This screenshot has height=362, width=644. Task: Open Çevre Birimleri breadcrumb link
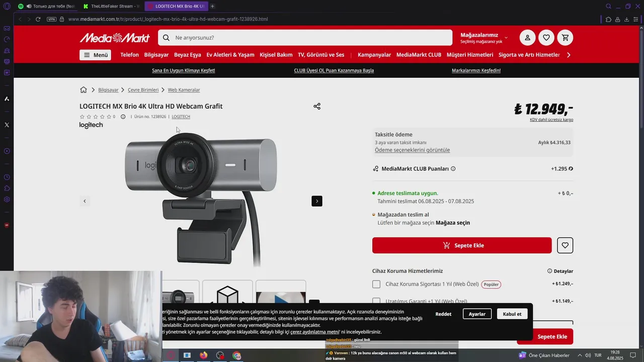pos(143,90)
